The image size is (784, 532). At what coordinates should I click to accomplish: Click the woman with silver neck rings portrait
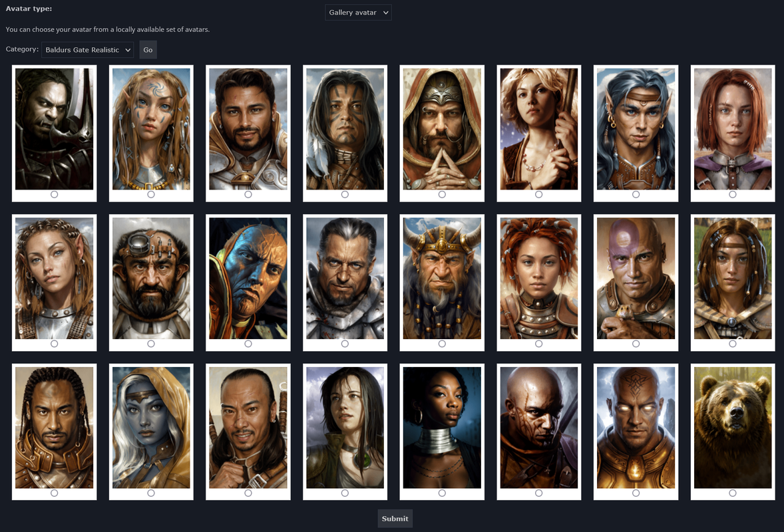442,428
